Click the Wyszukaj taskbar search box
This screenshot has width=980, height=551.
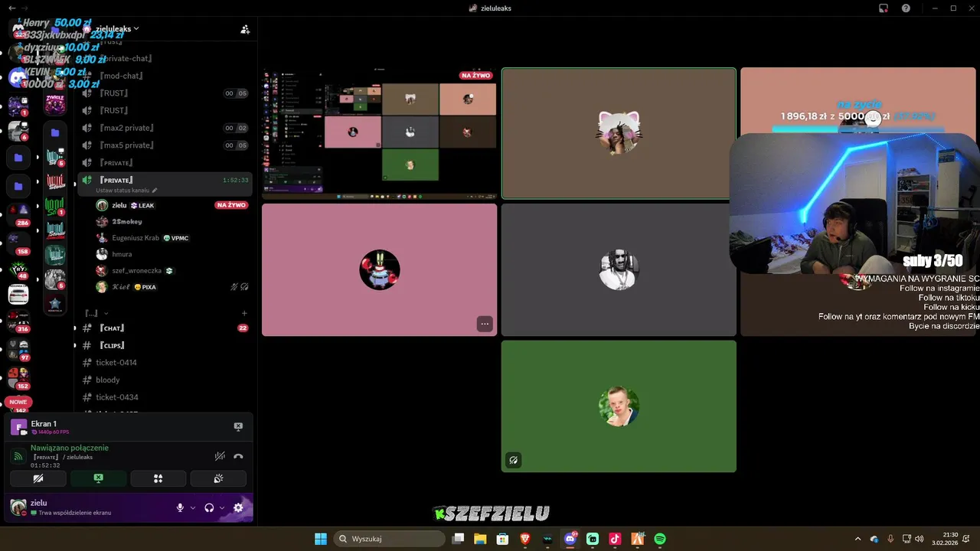390,539
